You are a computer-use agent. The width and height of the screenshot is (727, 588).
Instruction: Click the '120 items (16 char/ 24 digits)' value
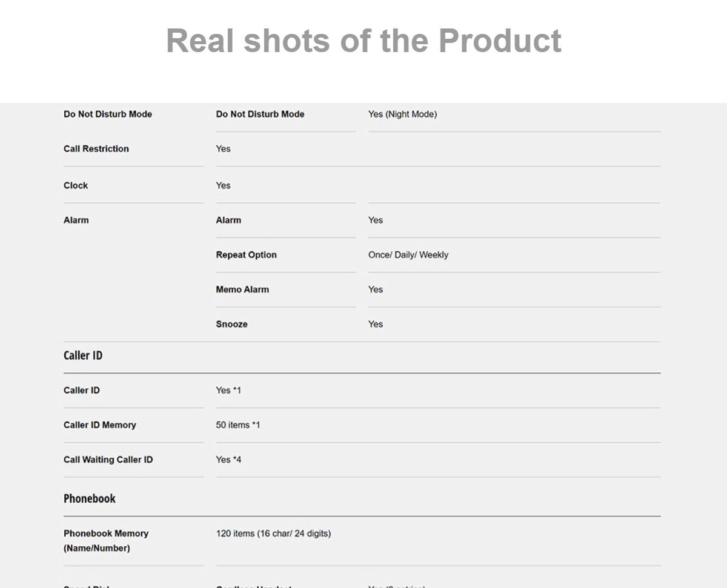273,533
